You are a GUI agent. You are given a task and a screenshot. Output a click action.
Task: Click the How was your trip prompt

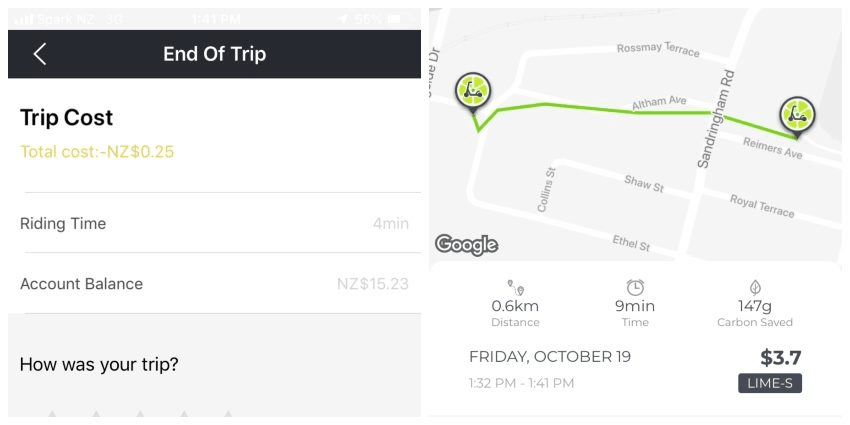coord(99,364)
